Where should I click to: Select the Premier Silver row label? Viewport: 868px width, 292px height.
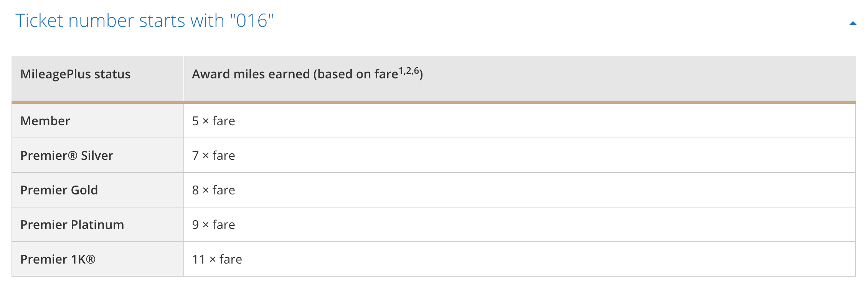tap(67, 156)
